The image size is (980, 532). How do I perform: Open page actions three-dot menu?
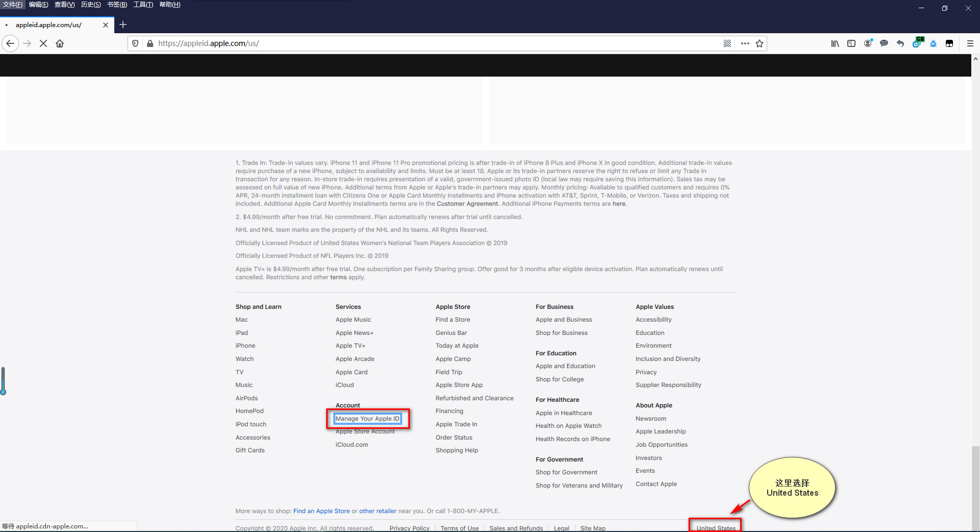tap(745, 43)
